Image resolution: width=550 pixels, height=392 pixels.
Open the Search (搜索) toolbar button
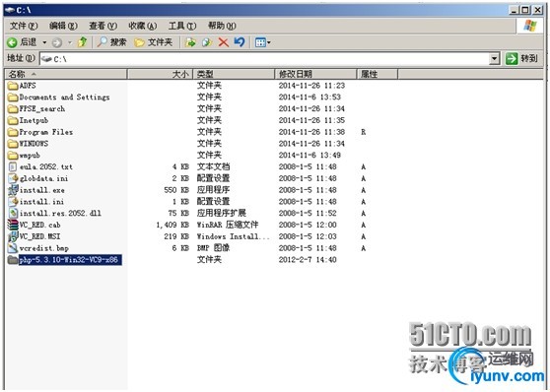(111, 42)
